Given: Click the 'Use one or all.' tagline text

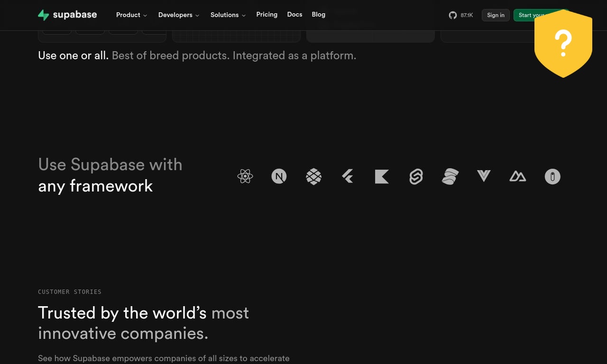Looking at the screenshot, I should pyautogui.click(x=74, y=55).
